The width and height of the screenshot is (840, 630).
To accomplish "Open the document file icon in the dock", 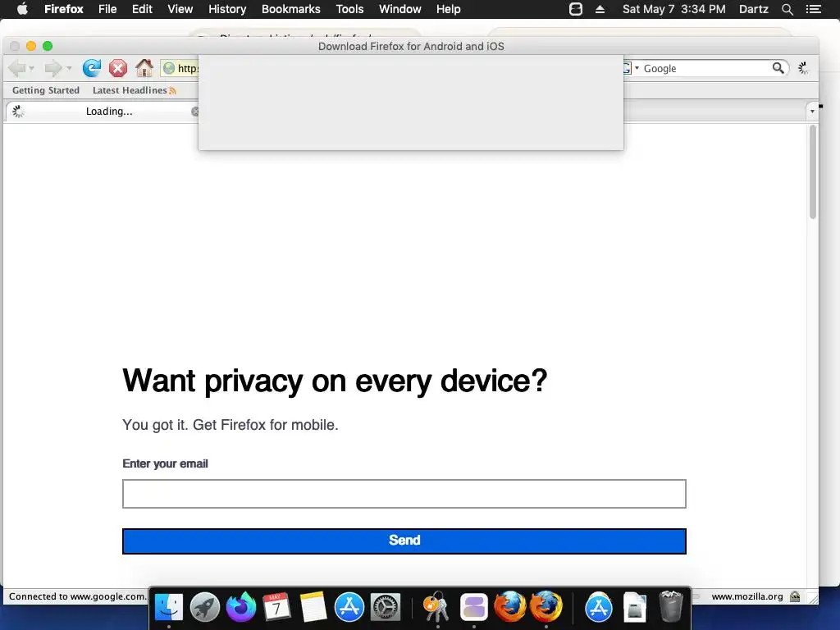I will 635,607.
